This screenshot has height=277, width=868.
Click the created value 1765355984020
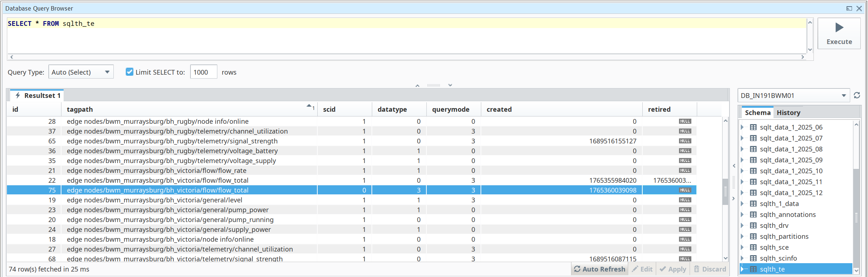[613, 180]
